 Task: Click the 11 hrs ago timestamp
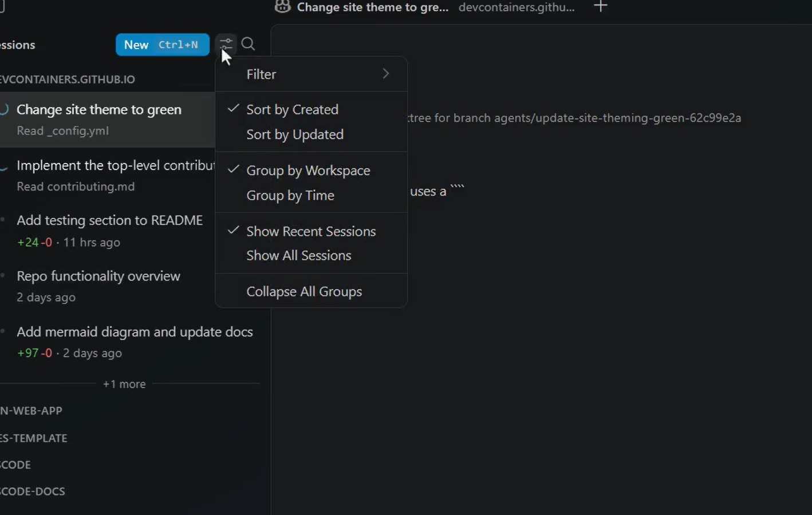(92, 243)
